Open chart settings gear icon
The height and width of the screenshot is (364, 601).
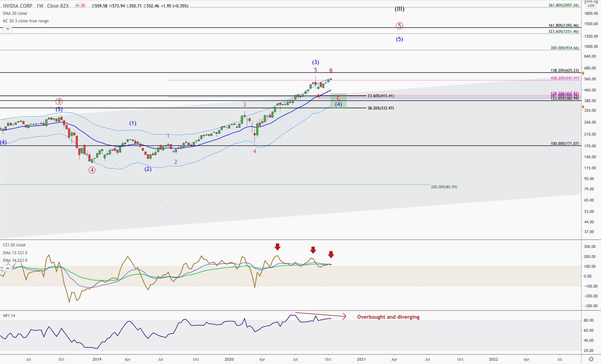click(x=591, y=359)
